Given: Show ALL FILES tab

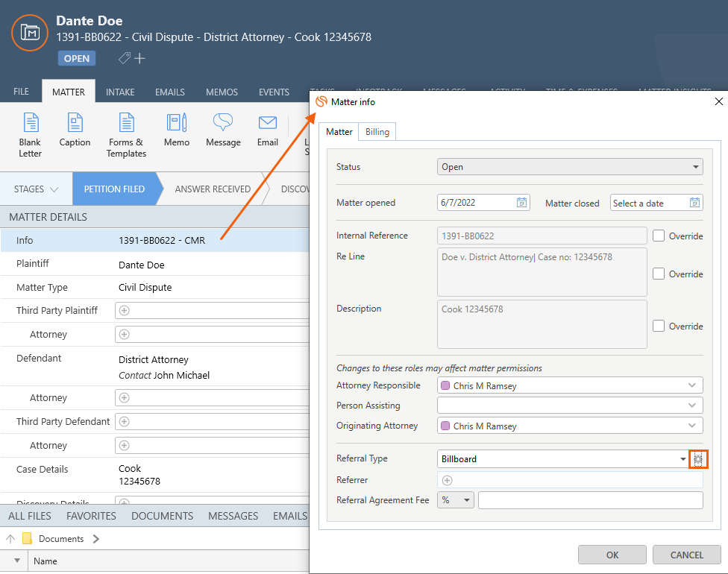Looking at the screenshot, I should click(x=30, y=516).
